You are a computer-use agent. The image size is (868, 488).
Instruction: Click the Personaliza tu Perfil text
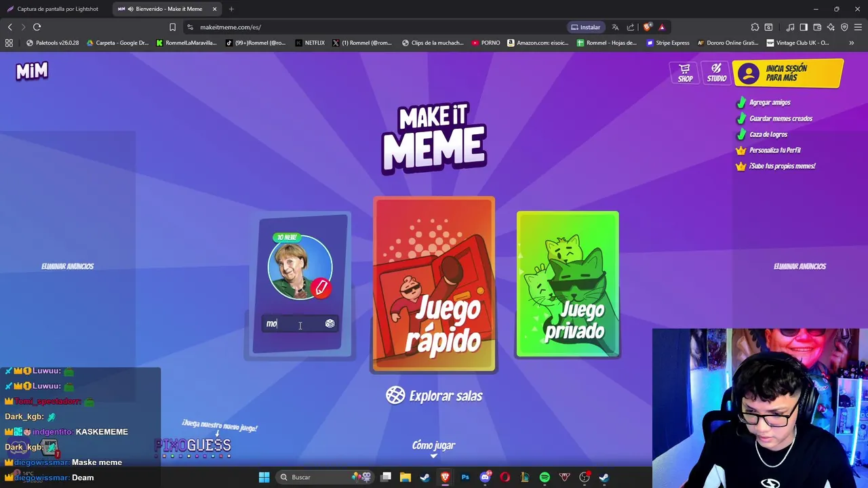coord(775,150)
